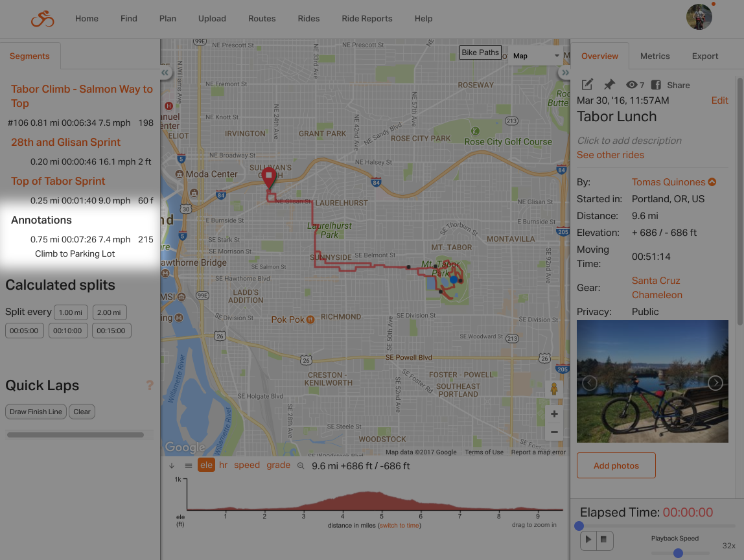Zoom out on the map
744x560 pixels.
coord(553,432)
